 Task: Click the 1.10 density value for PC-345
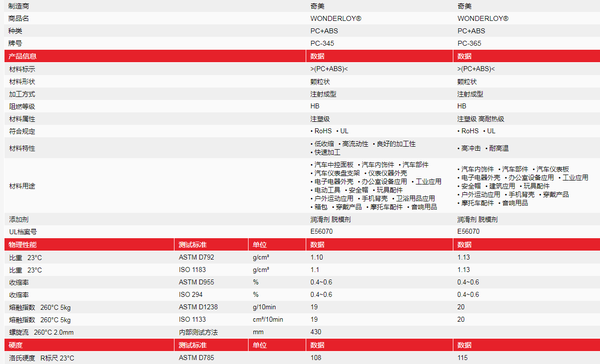(317, 257)
